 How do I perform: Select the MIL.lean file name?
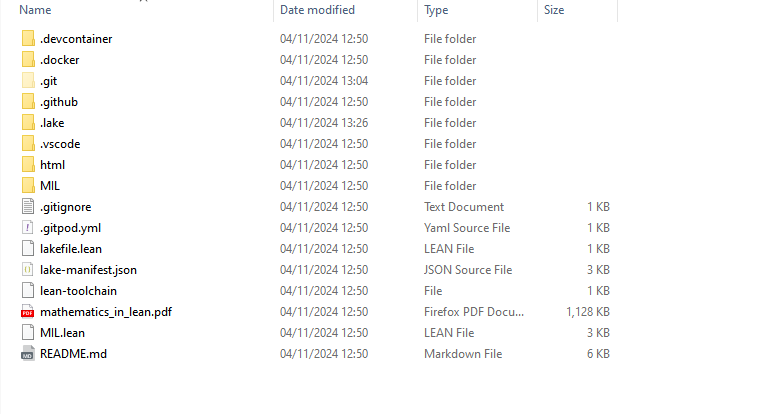click(62, 333)
